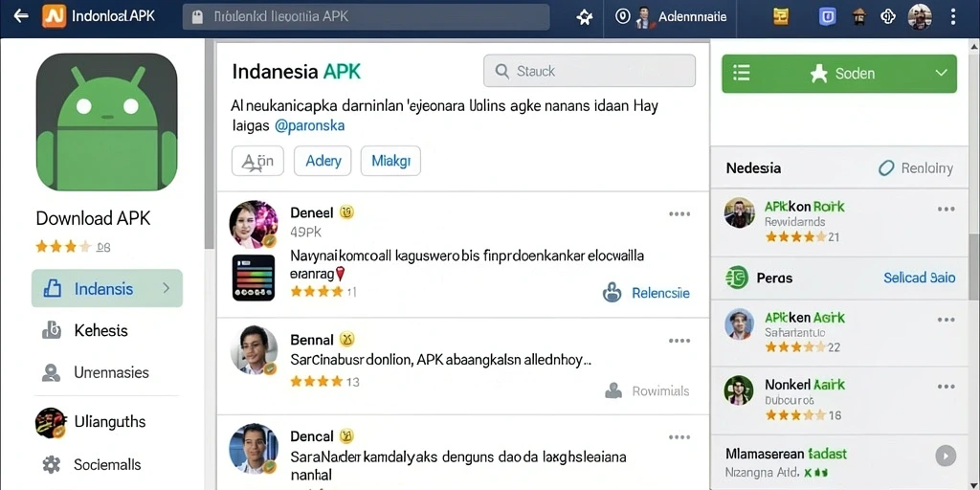Open the extensions puzzle icon in toolbar
980x490 pixels.
[x=585, y=17]
